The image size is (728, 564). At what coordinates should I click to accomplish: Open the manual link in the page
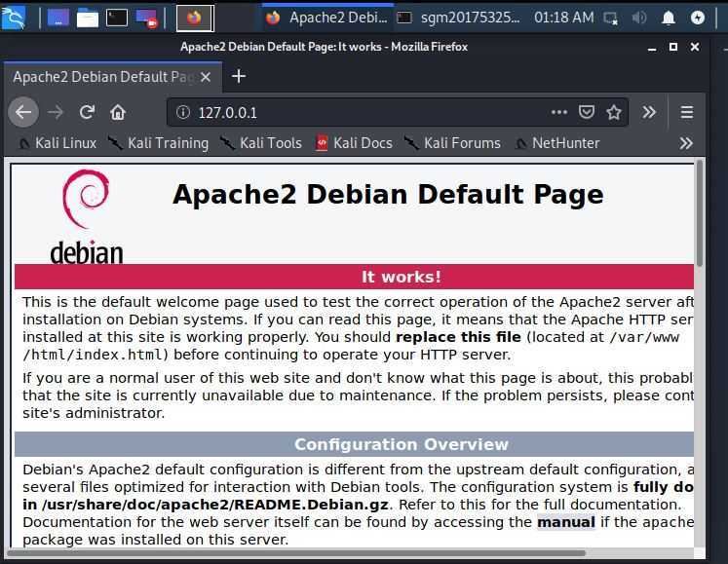pyautogui.click(x=566, y=522)
